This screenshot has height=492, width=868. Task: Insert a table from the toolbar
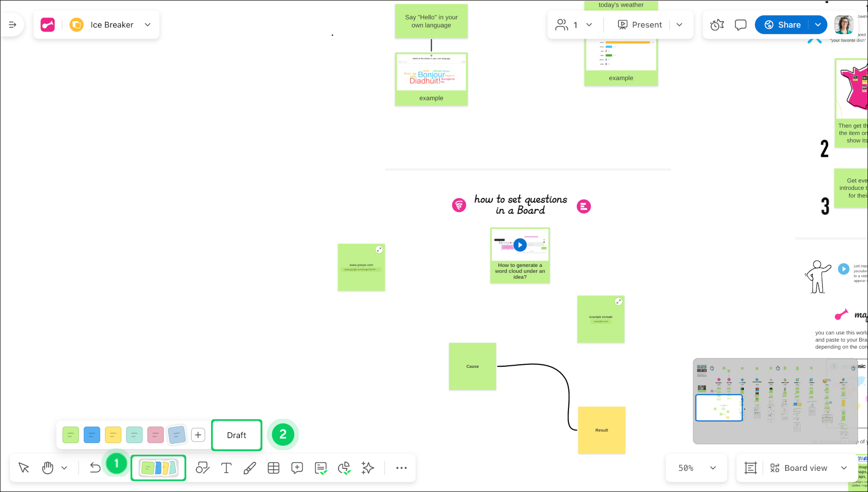pos(274,468)
